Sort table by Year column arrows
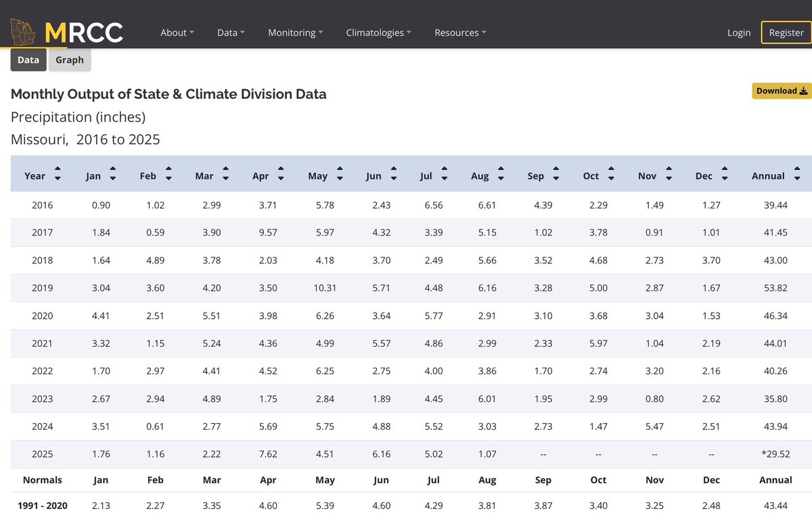The height and width of the screenshot is (532, 812). [x=58, y=173]
